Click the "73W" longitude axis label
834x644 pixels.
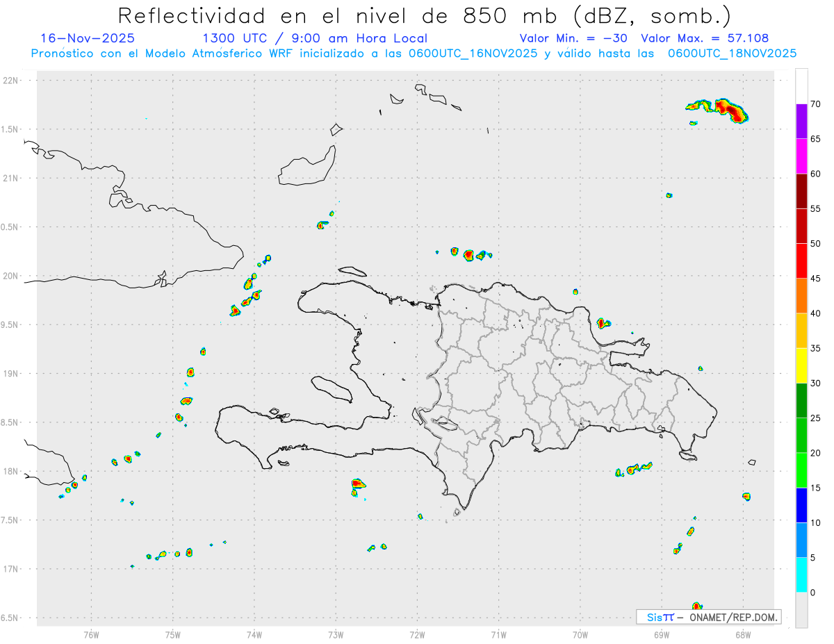click(336, 634)
